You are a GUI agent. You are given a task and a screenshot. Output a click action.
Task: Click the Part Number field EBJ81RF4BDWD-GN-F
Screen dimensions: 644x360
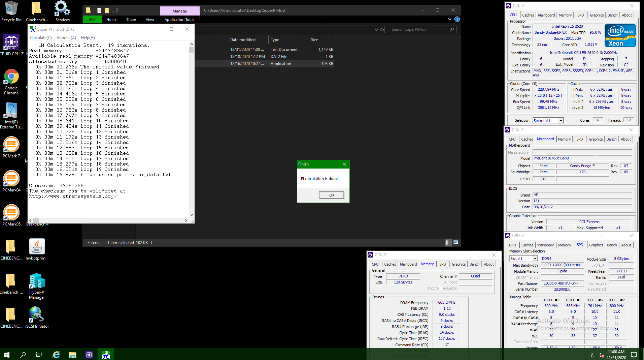(562, 283)
